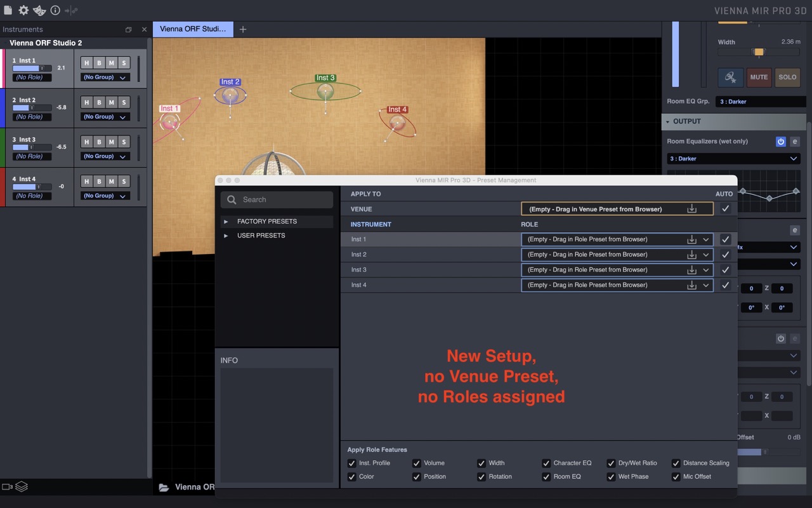
Task: Open Inst 2 group dropdown (No Group)
Action: point(105,117)
